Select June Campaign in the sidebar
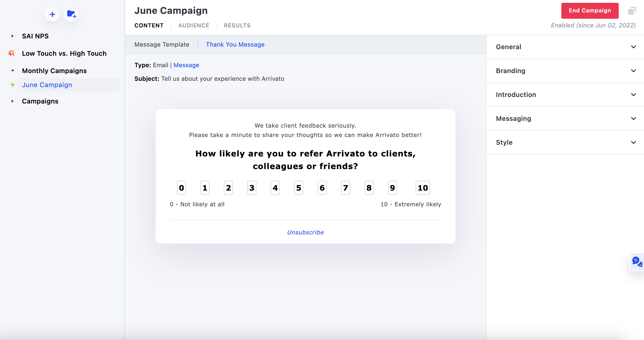644x340 pixels. coord(47,85)
